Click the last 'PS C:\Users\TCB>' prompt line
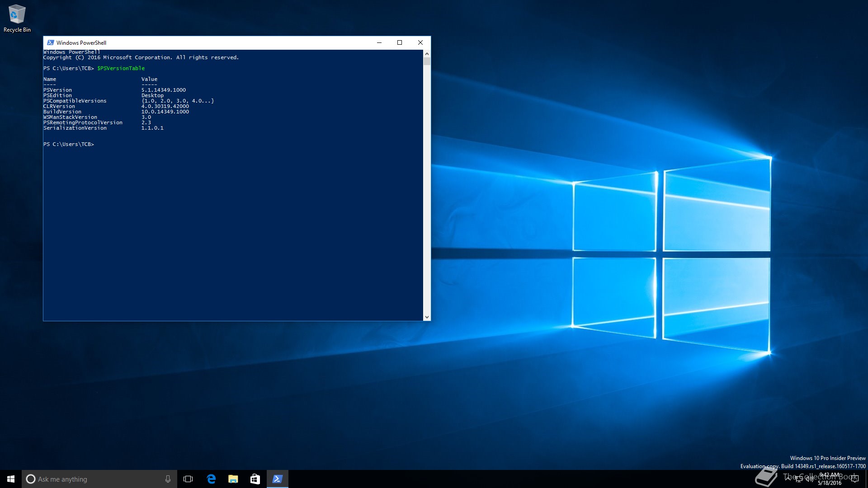This screenshot has height=488, width=868. (69, 144)
